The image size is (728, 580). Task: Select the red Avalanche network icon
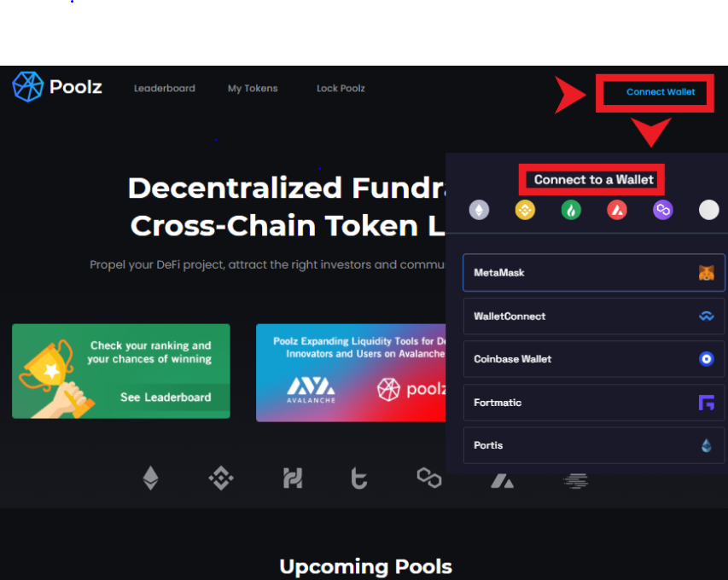pyautogui.click(x=617, y=210)
